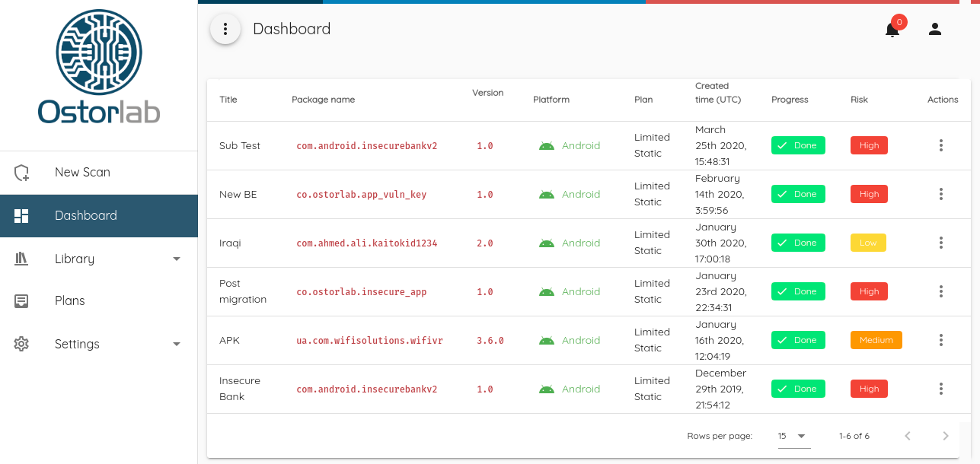Click package co.ostorlab.insecure_app
Screen dimensions: 980x464
(x=362, y=291)
